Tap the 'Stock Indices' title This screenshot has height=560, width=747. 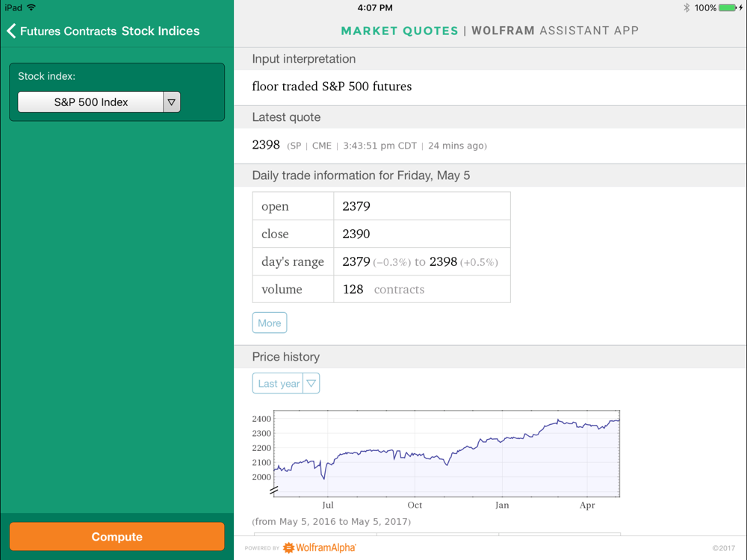click(161, 31)
